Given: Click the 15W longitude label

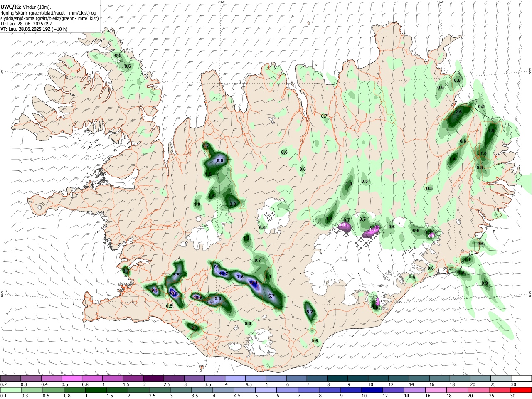Looking at the screenshot, I should (x=440, y=2).
